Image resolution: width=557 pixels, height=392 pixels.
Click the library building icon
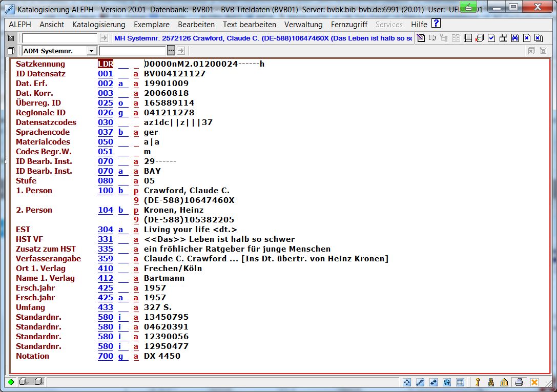point(504,382)
